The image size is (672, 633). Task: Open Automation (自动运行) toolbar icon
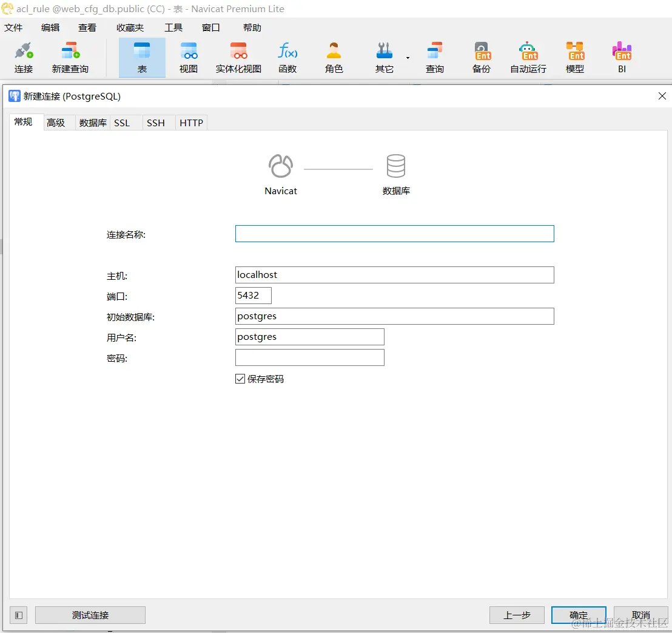[x=528, y=58]
